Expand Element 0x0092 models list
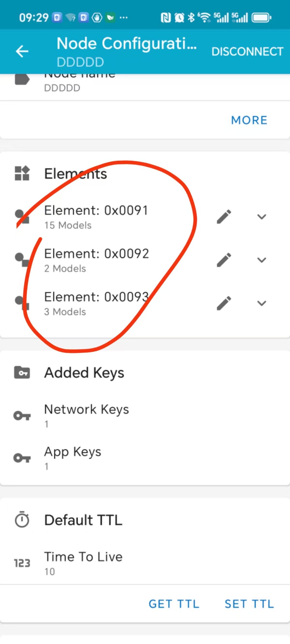The image size is (290, 644). (261, 260)
